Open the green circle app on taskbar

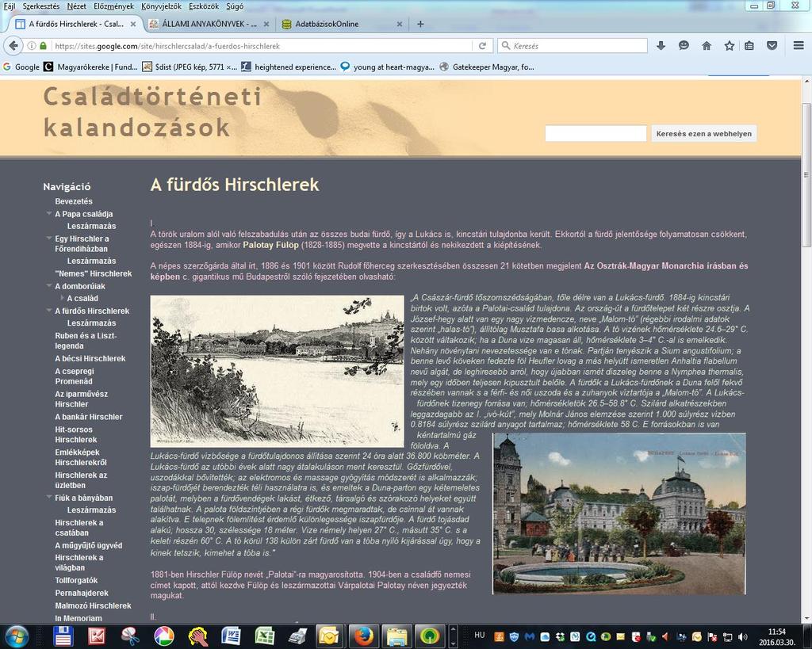point(430,636)
